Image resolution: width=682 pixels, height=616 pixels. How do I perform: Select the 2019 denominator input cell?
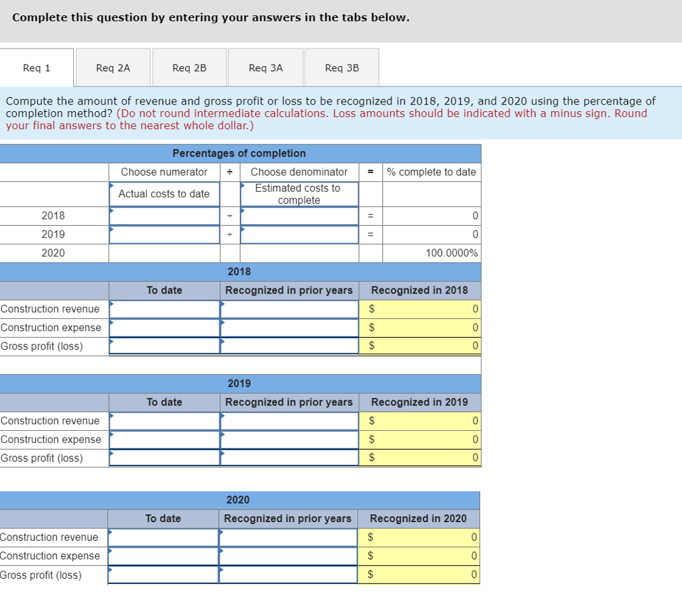[x=299, y=234]
